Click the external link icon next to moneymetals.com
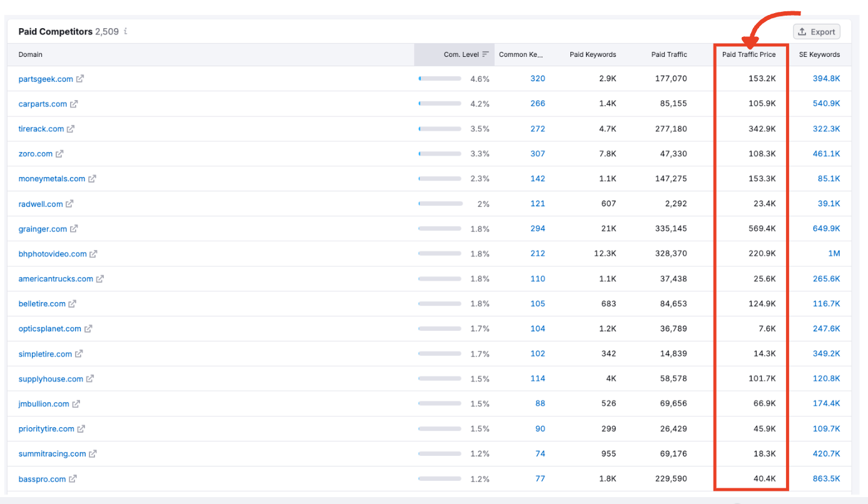 [94, 178]
